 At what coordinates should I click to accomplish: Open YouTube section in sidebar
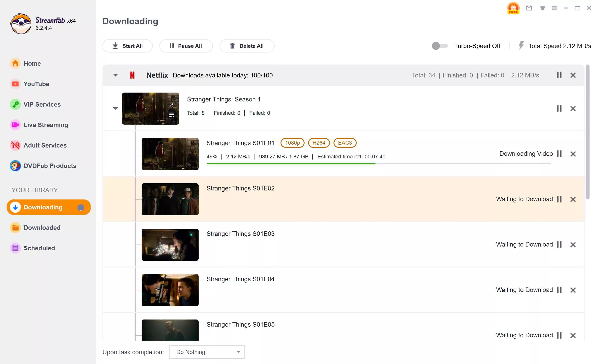[29, 84]
